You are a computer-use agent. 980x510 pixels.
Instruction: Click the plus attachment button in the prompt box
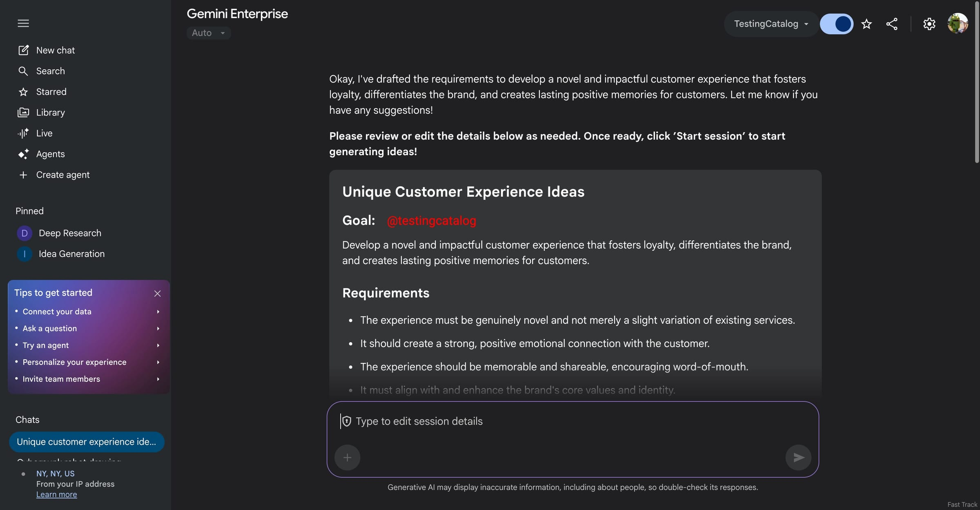[x=347, y=457]
